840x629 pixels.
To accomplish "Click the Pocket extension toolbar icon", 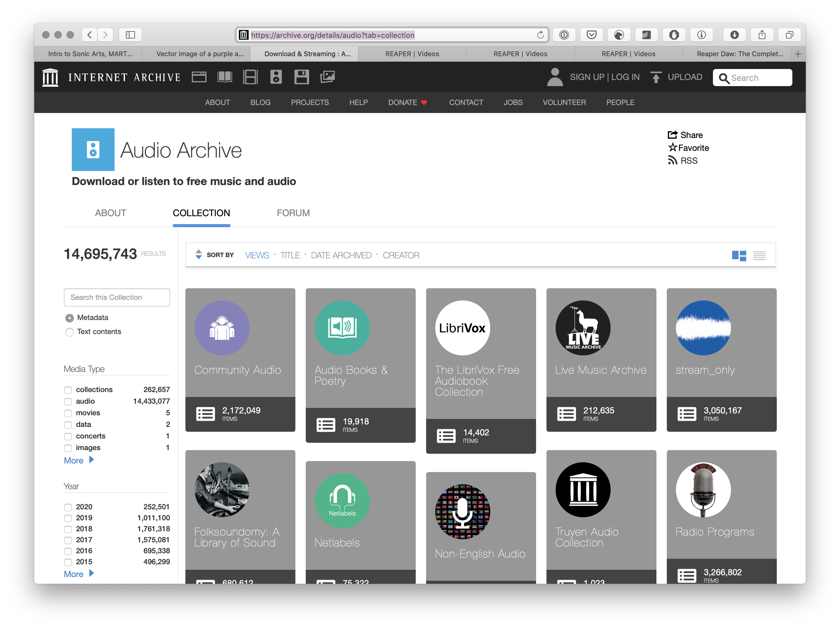I will click(x=592, y=35).
